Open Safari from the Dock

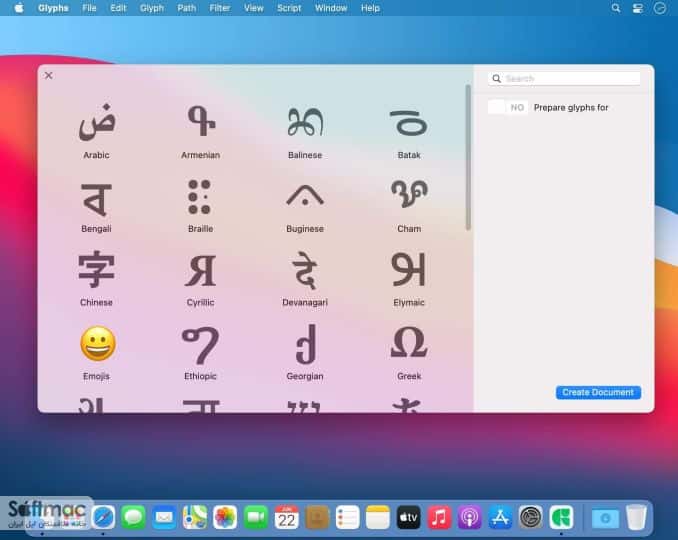point(103,517)
